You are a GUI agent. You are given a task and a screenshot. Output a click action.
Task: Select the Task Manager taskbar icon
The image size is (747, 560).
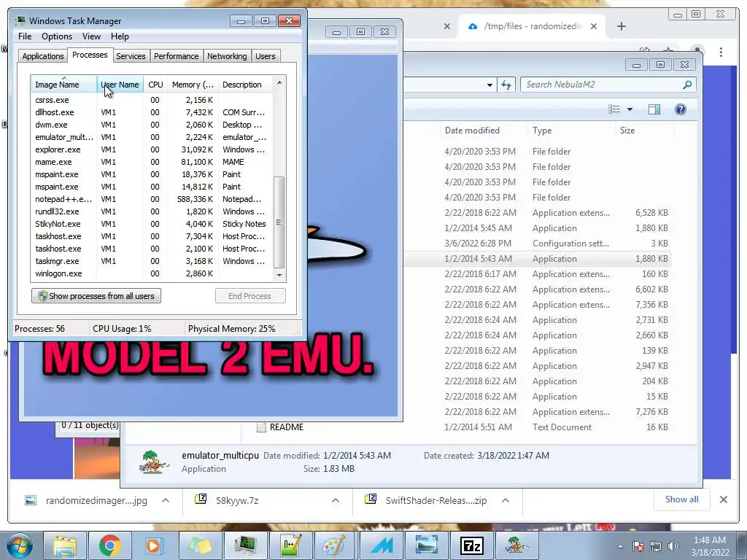click(245, 545)
